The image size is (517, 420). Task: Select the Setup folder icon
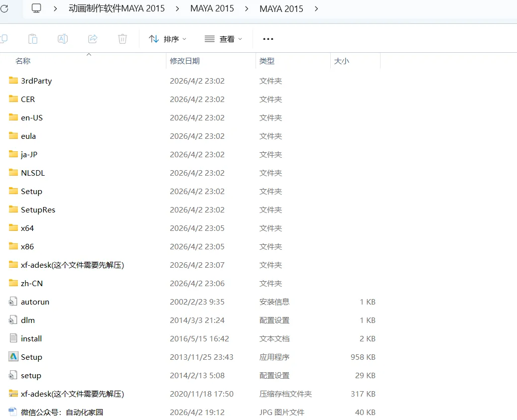coord(13,191)
